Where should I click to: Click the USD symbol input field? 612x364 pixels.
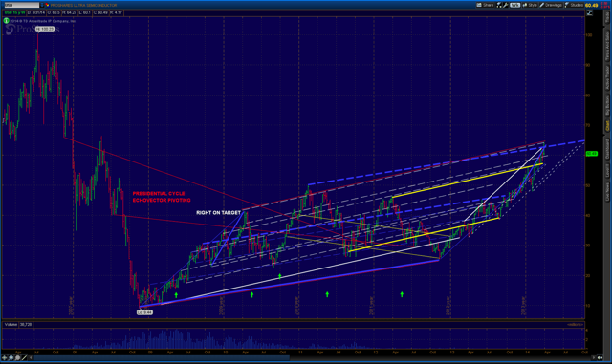point(21,5)
